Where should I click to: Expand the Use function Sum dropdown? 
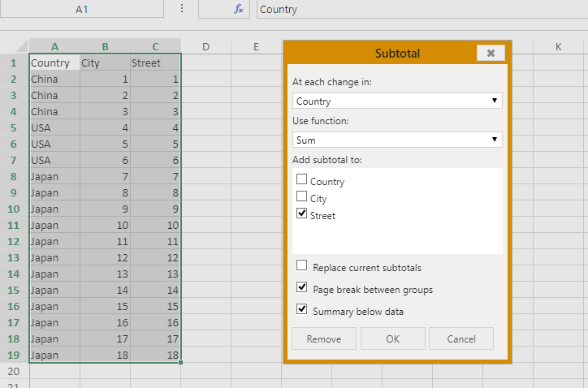click(x=397, y=140)
